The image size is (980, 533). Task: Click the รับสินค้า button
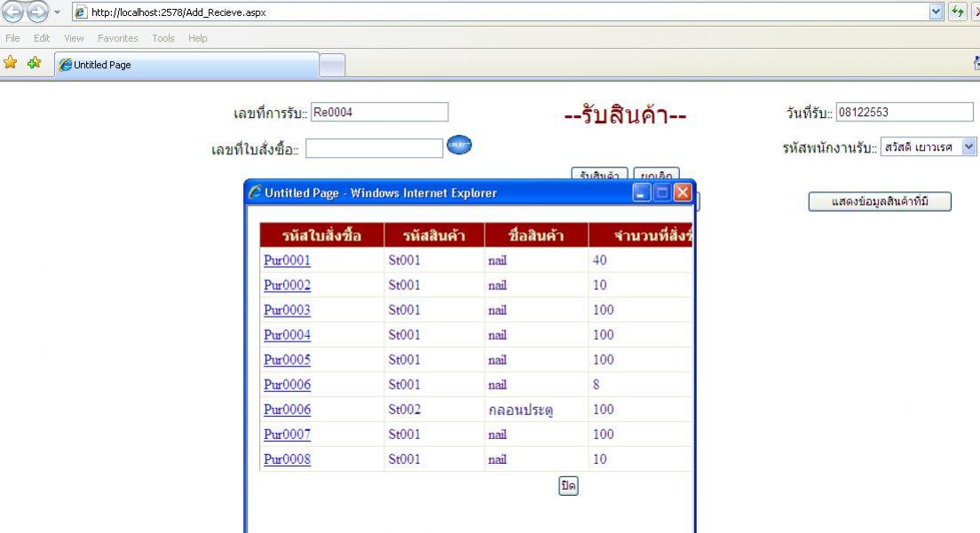tap(599, 174)
